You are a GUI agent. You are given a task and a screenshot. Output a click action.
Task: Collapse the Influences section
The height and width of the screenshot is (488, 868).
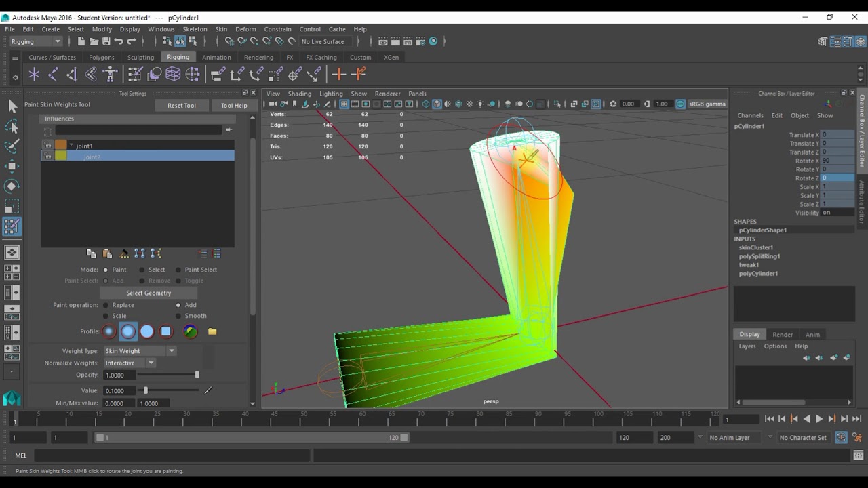pyautogui.click(x=136, y=119)
